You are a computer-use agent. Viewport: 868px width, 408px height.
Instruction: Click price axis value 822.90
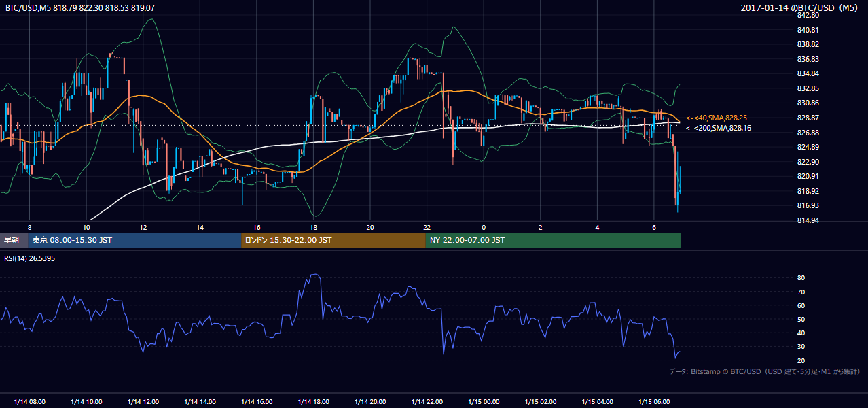[808, 162]
